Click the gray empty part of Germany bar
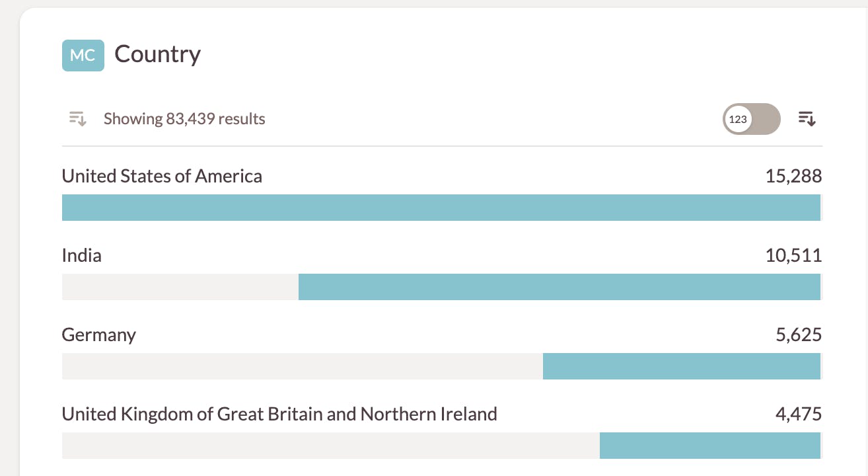 (302, 366)
